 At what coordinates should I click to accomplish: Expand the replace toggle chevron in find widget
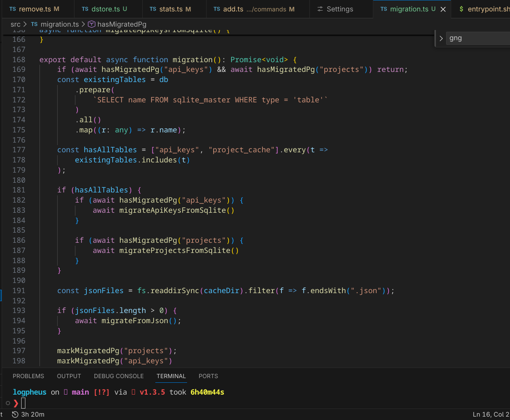click(x=441, y=38)
